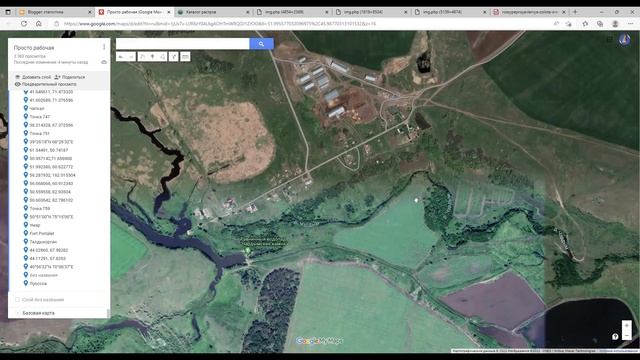Select the 'Точка 747' place item
640x360 pixels.
pyautogui.click(x=40, y=117)
